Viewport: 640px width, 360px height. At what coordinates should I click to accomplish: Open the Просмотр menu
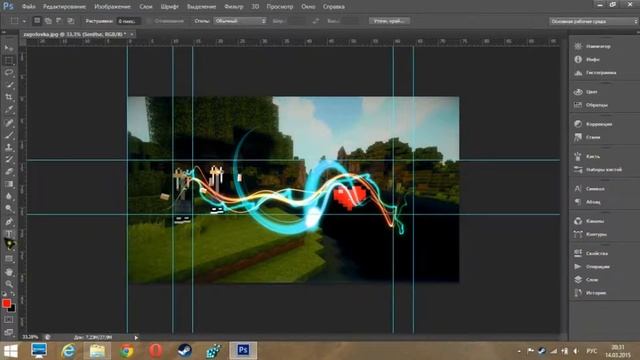tap(280, 7)
